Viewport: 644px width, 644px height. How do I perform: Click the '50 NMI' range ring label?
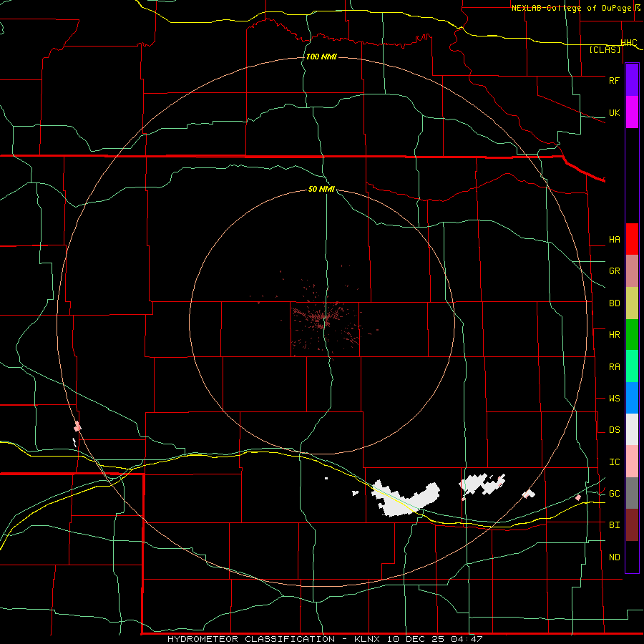321,189
